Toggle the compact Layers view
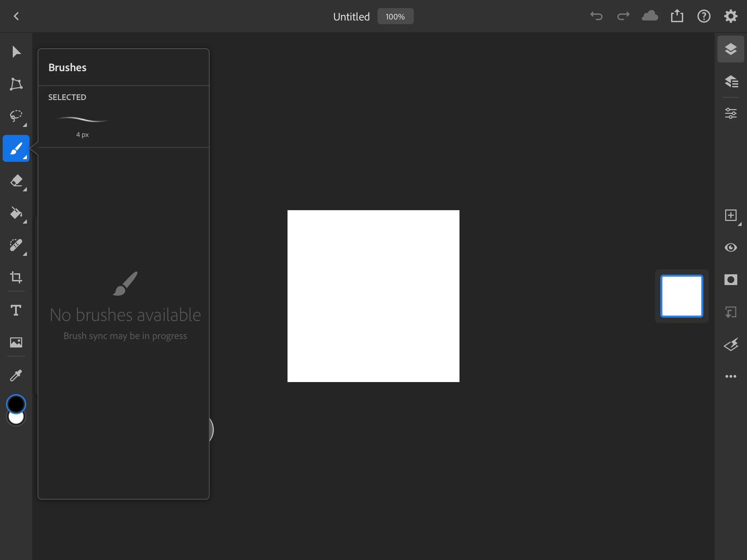The width and height of the screenshot is (747, 560). [731, 49]
